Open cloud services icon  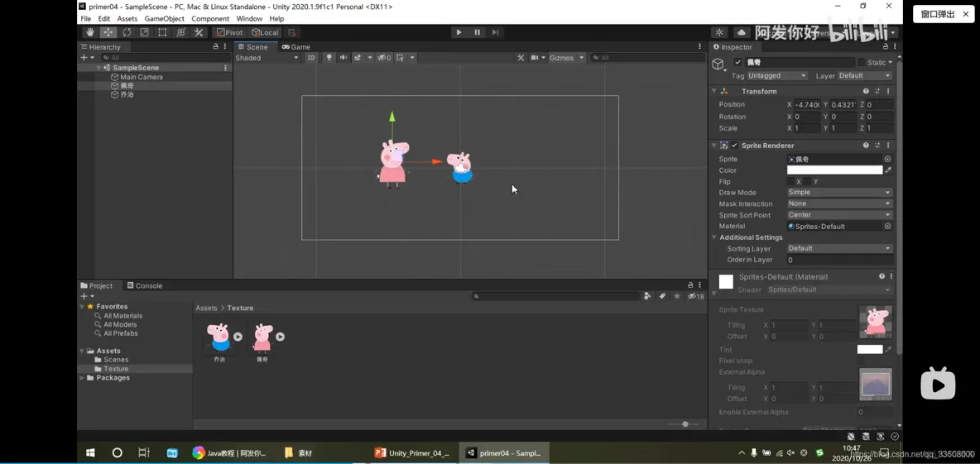point(742,32)
